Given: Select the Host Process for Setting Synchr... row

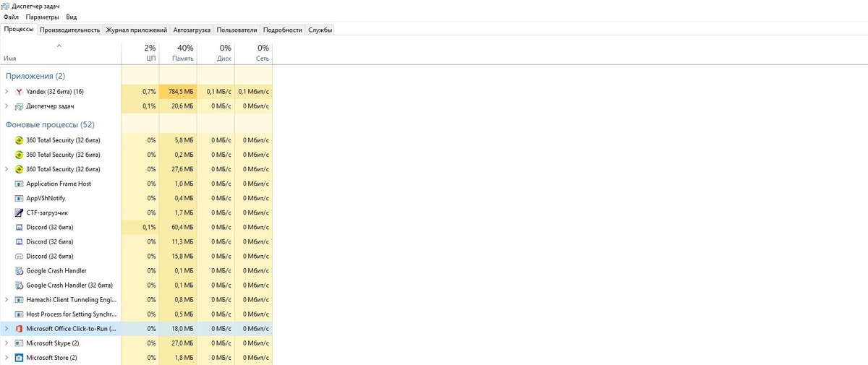Looking at the screenshot, I should click(136, 314).
